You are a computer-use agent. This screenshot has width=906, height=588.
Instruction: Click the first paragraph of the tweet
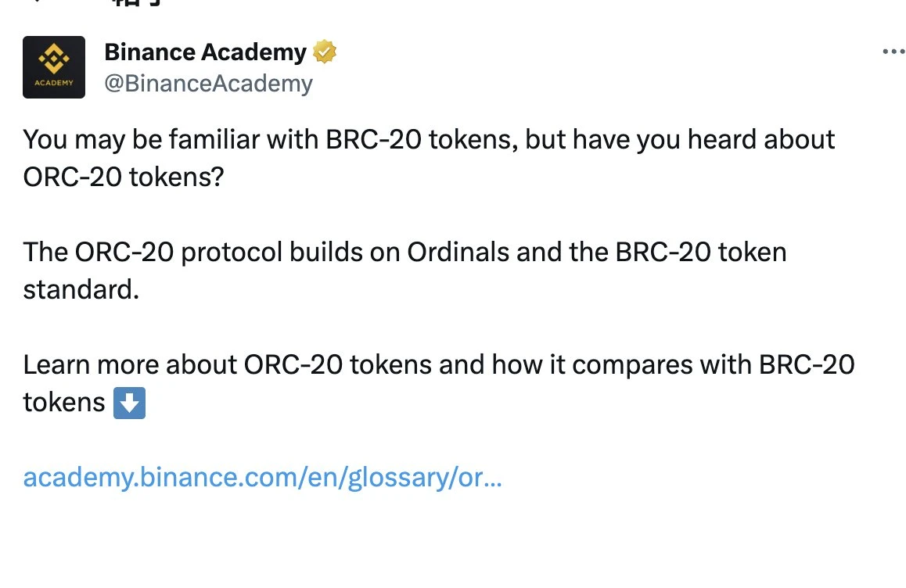[391, 156]
